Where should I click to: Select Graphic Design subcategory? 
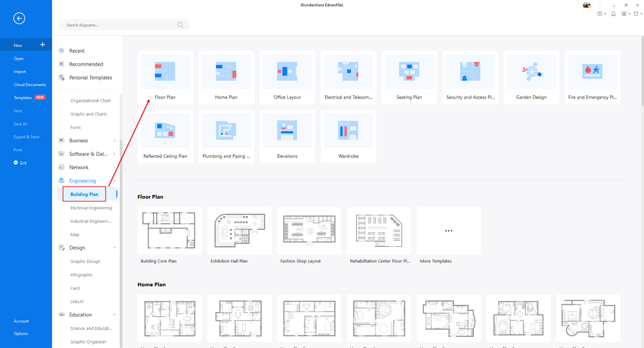85,261
